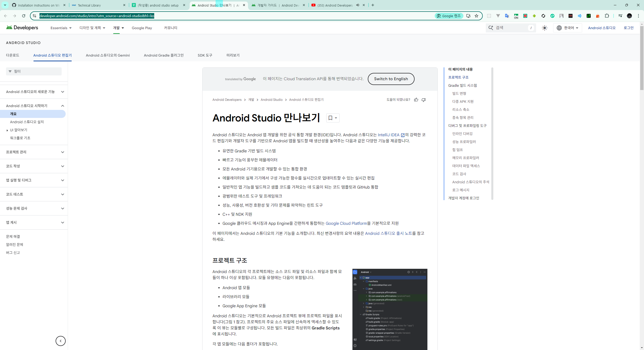Screen dimensions: 644x350
Task: Switch to the SDK 도구 tab
Action: coord(205,55)
